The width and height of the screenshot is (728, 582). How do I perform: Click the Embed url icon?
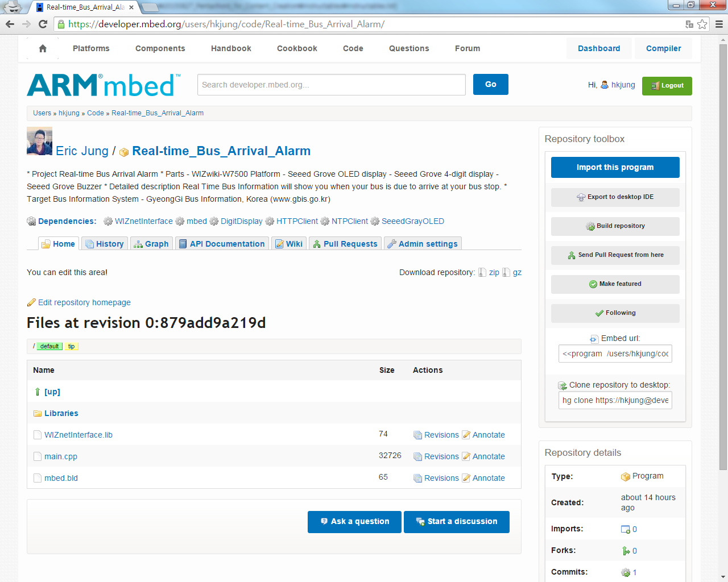tap(594, 339)
